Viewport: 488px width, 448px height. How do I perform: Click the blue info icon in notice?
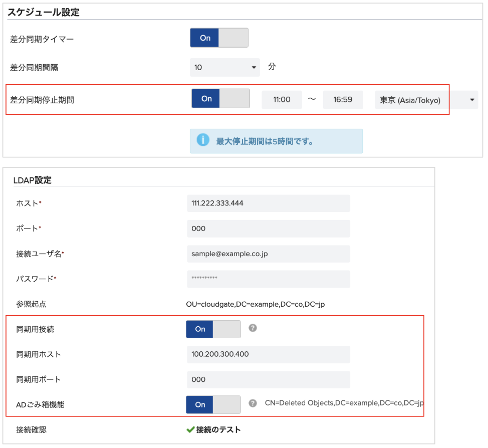pyautogui.click(x=203, y=139)
